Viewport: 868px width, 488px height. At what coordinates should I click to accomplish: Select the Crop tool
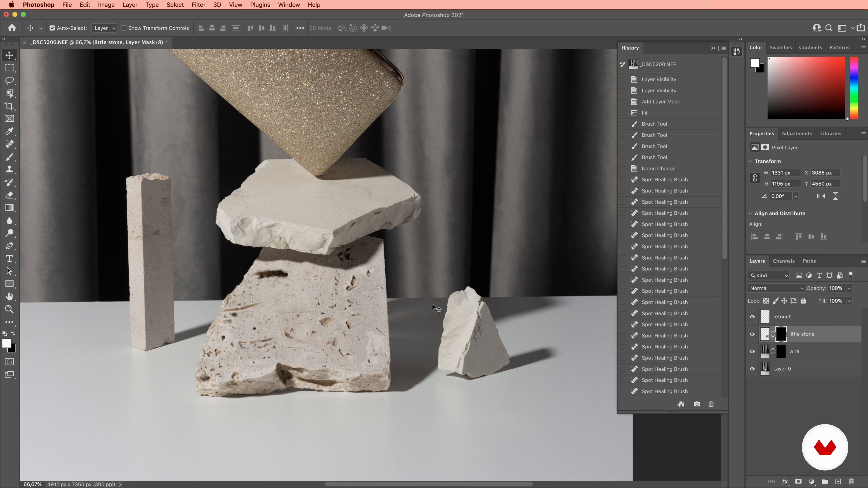coord(9,106)
